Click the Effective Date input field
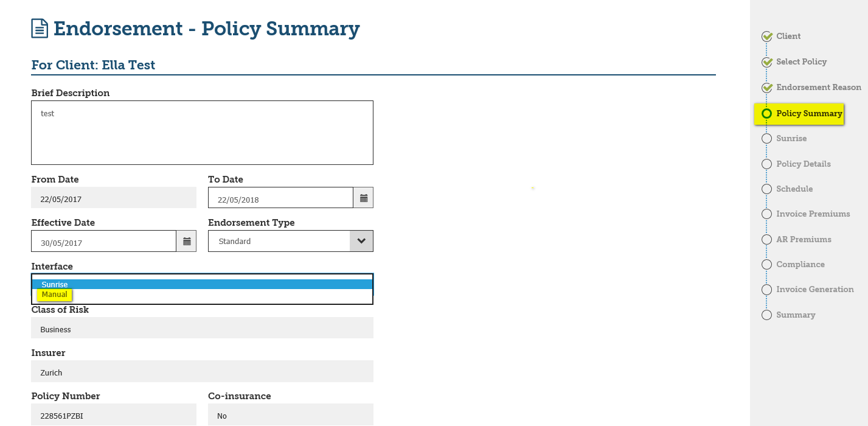This screenshot has width=868, height=426. coord(103,241)
